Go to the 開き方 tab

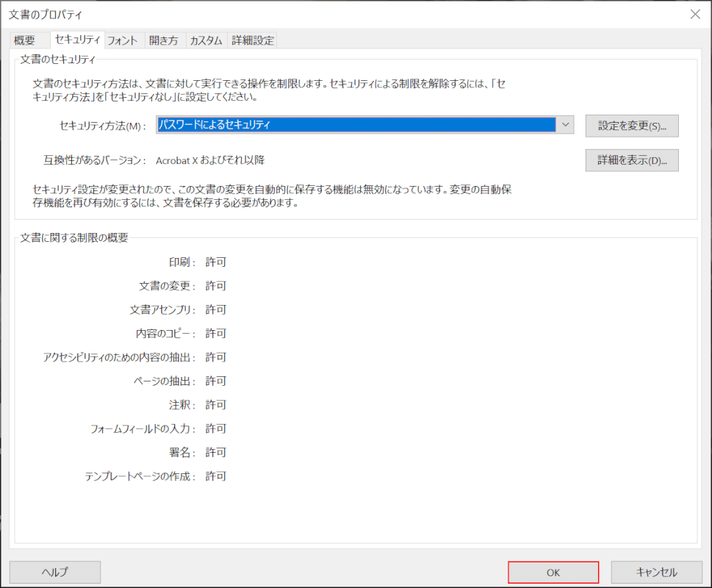[162, 41]
